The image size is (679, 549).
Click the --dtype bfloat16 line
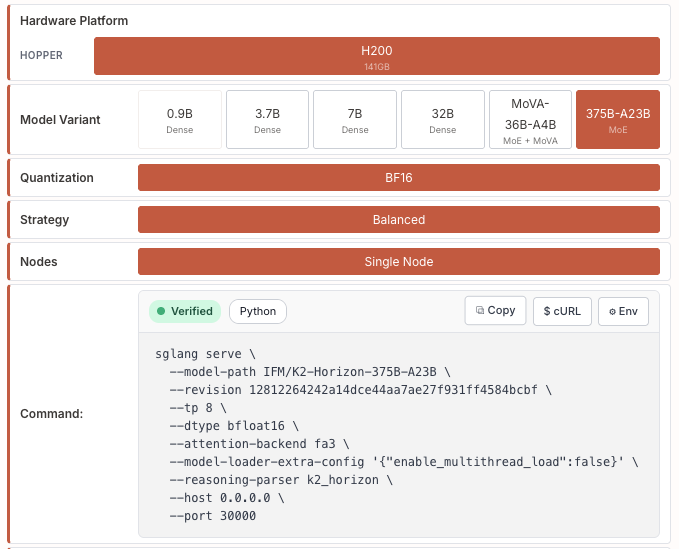[234, 426]
